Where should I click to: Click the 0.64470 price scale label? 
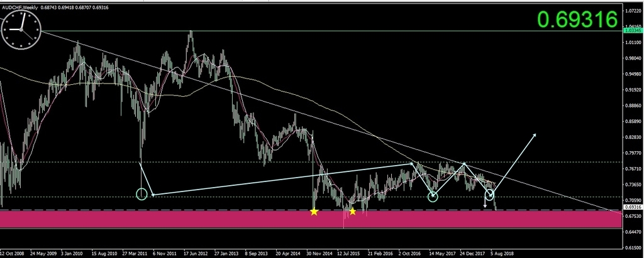pyautogui.click(x=633, y=232)
